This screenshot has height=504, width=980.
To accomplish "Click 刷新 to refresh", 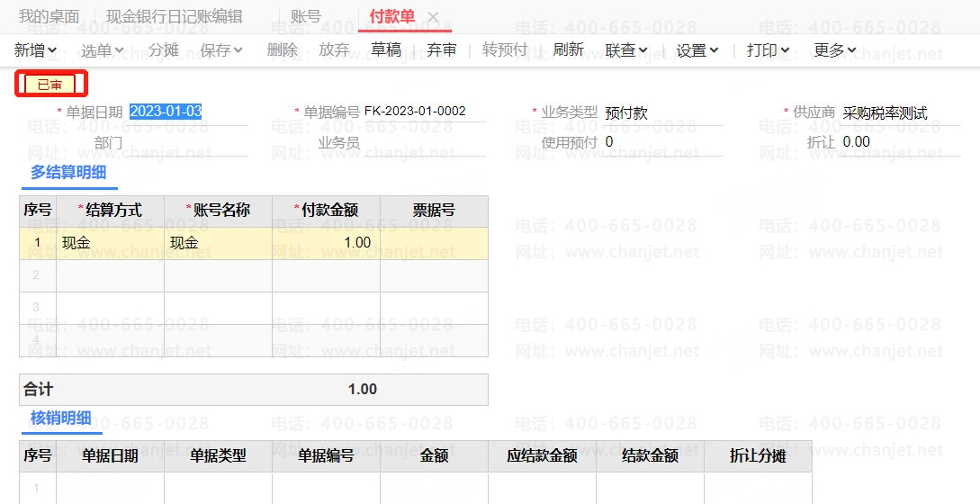I will 568,49.
